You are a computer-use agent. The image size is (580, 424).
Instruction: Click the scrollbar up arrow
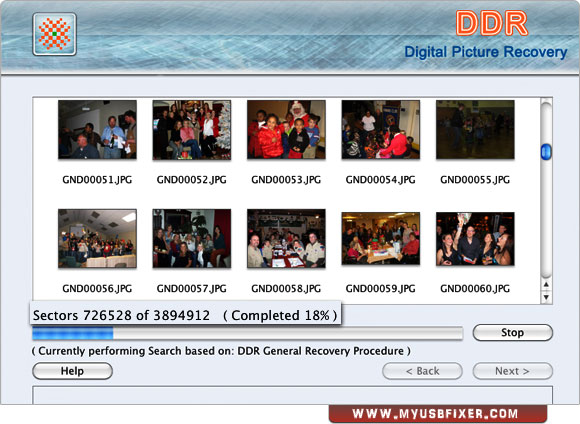pos(546,285)
